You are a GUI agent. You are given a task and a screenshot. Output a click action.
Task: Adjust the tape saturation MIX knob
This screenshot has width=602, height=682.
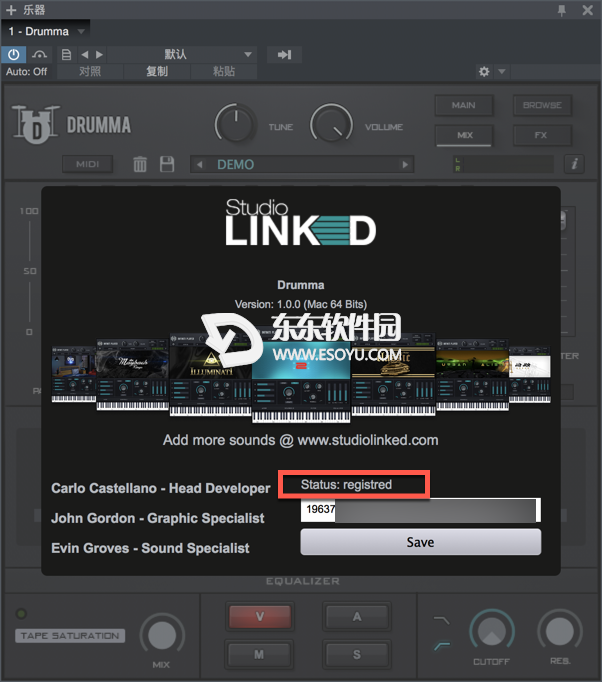click(x=162, y=635)
